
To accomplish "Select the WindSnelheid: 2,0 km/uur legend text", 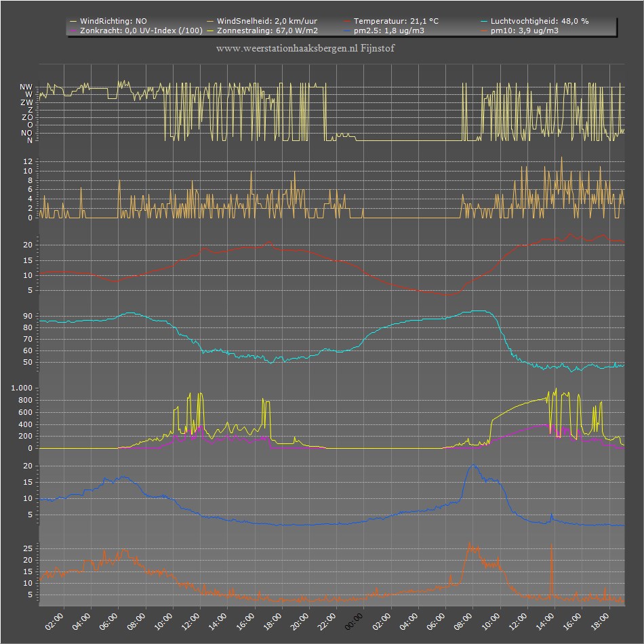I will coord(267,21).
